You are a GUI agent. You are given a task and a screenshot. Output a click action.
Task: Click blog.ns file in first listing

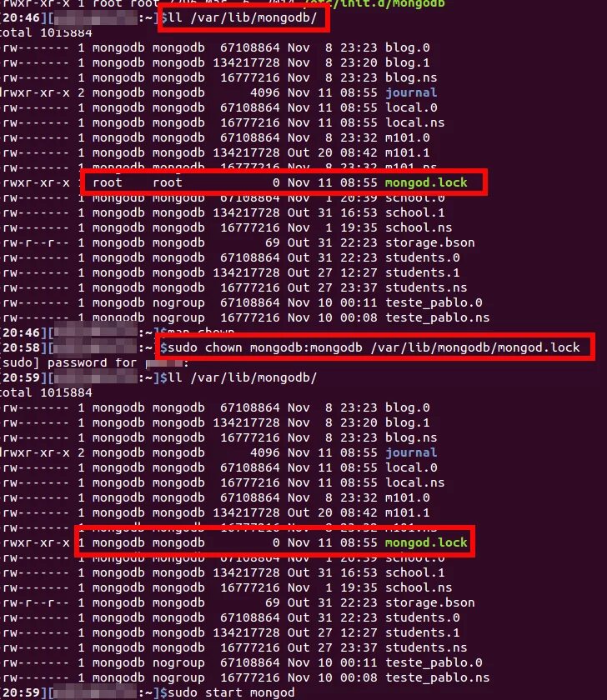click(x=411, y=77)
